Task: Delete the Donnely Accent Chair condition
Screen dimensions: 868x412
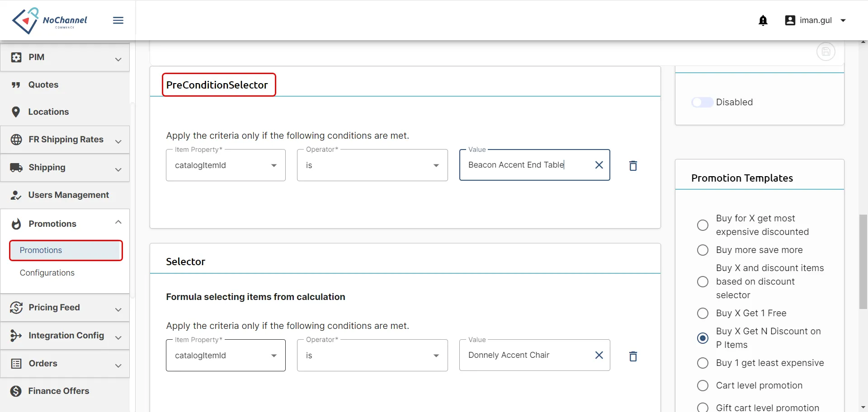Action: [x=633, y=356]
